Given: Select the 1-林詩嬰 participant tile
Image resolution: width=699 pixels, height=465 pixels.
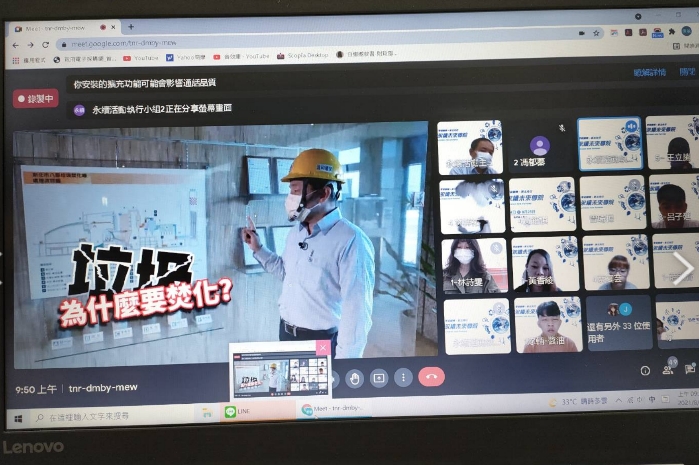Looking at the screenshot, I should pyautogui.click(x=474, y=266).
